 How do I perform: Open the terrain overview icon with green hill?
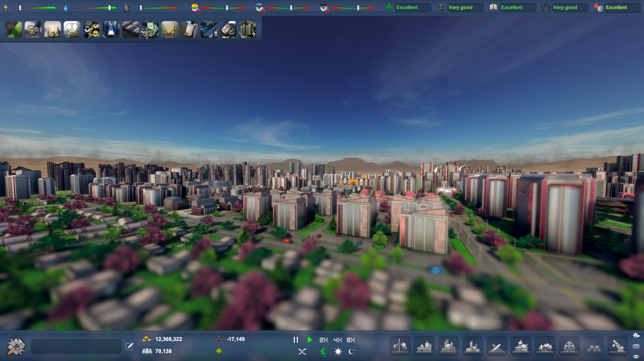pos(14,29)
